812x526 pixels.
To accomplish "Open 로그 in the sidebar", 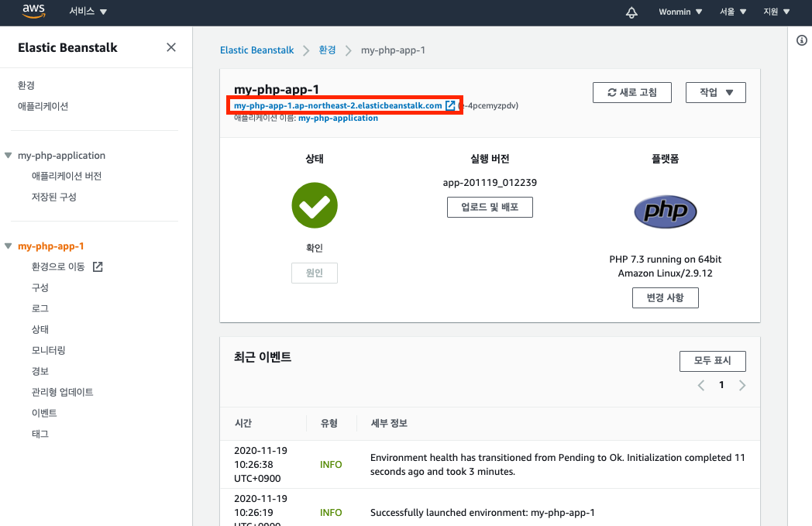I will (x=40, y=308).
